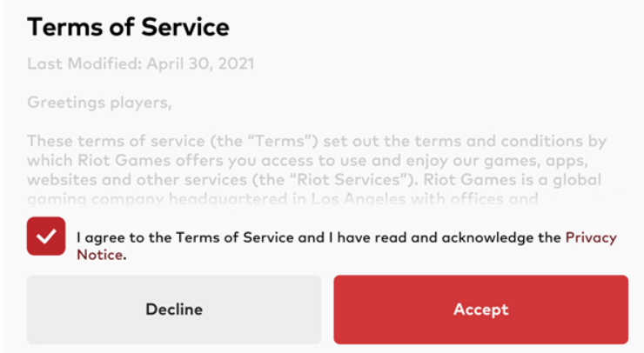644x353 pixels.
Task: Click the word "Notice" below the agreement text
Action: pos(99,255)
